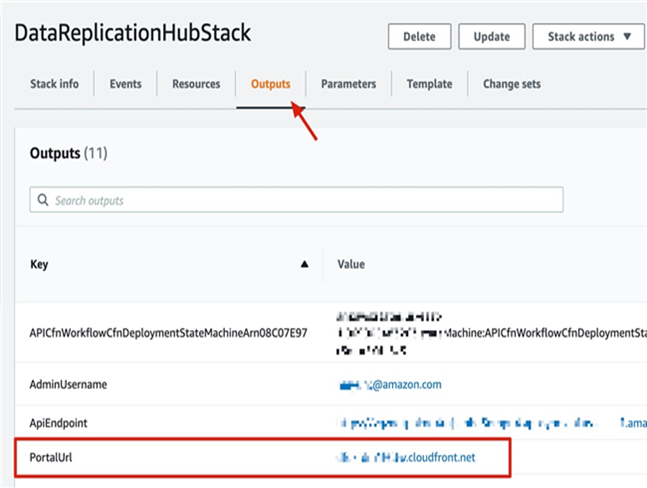
Task: Open the Events tab
Action: coord(125,84)
